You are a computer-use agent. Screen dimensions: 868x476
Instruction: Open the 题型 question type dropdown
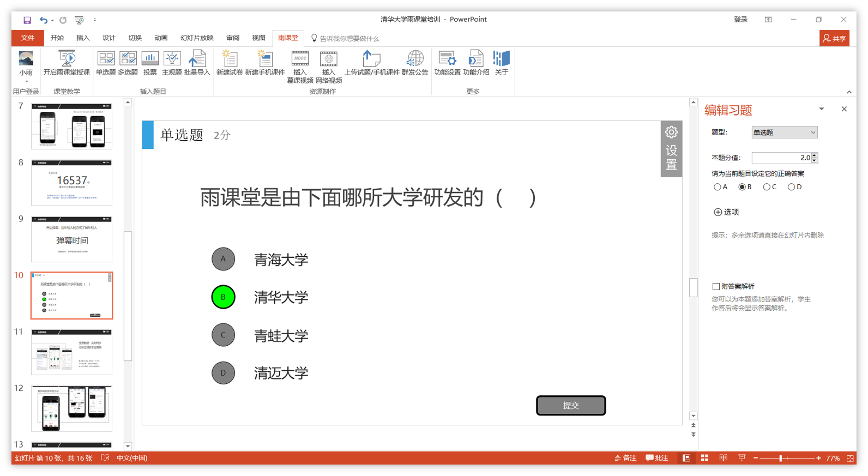coord(784,132)
